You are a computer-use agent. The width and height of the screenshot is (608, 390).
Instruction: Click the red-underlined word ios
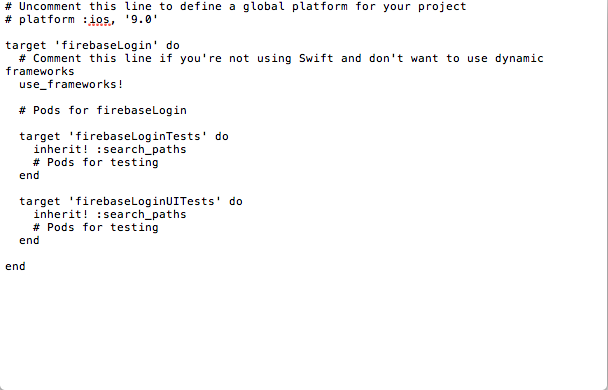(x=100, y=19)
